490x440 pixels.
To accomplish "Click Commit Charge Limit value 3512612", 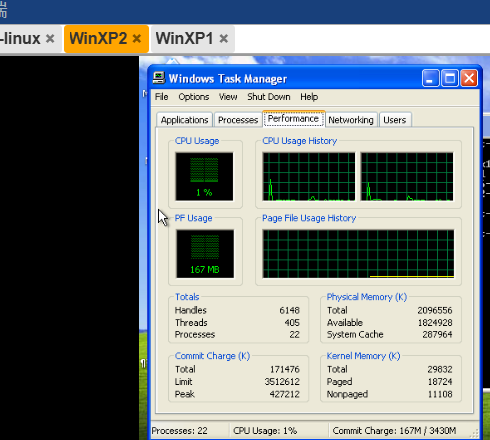I will (282, 382).
